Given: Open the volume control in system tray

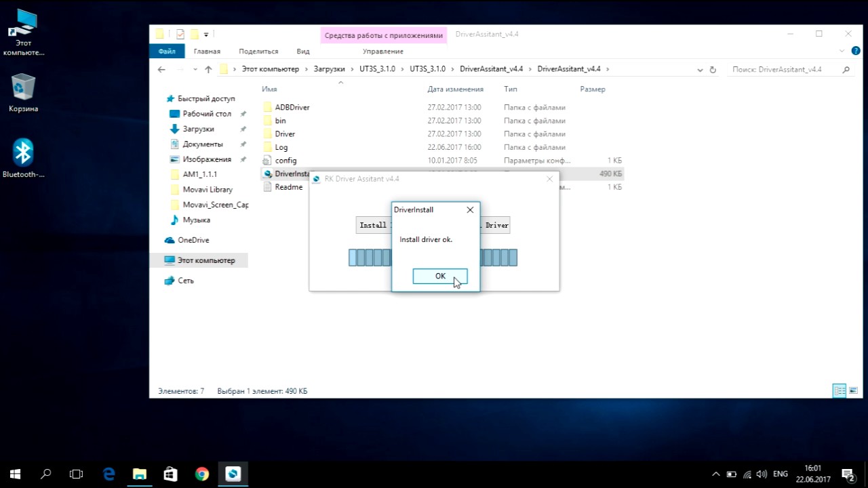Looking at the screenshot, I should [x=762, y=474].
